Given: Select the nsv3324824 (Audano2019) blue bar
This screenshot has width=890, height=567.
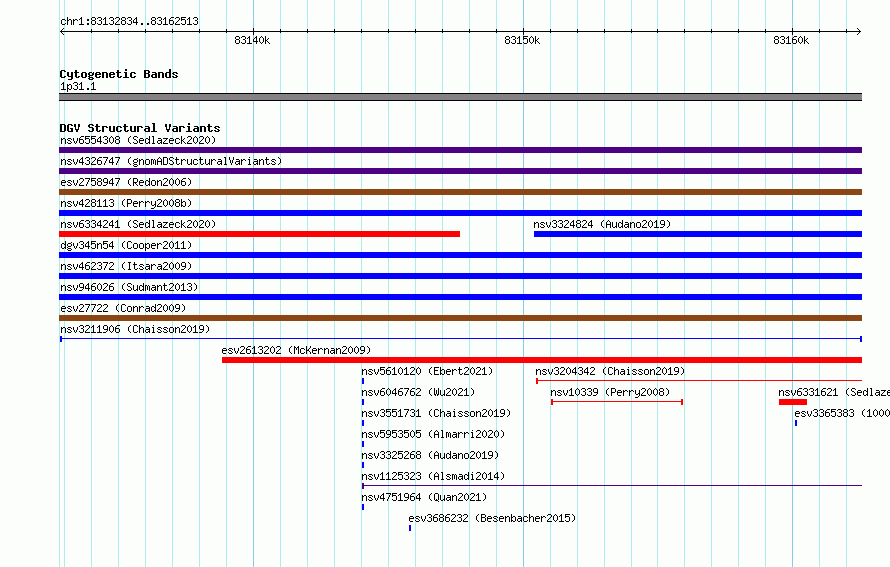Looking at the screenshot, I should (698, 234).
